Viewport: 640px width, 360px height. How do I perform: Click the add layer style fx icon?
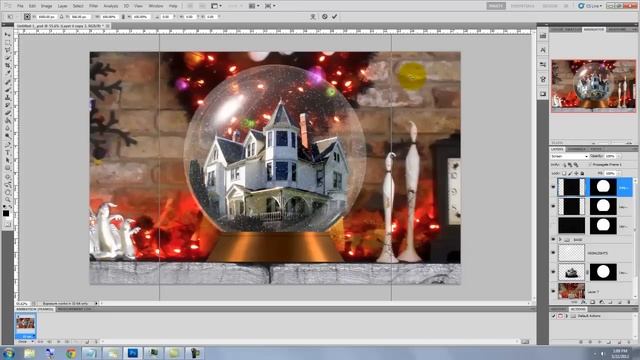click(x=584, y=302)
